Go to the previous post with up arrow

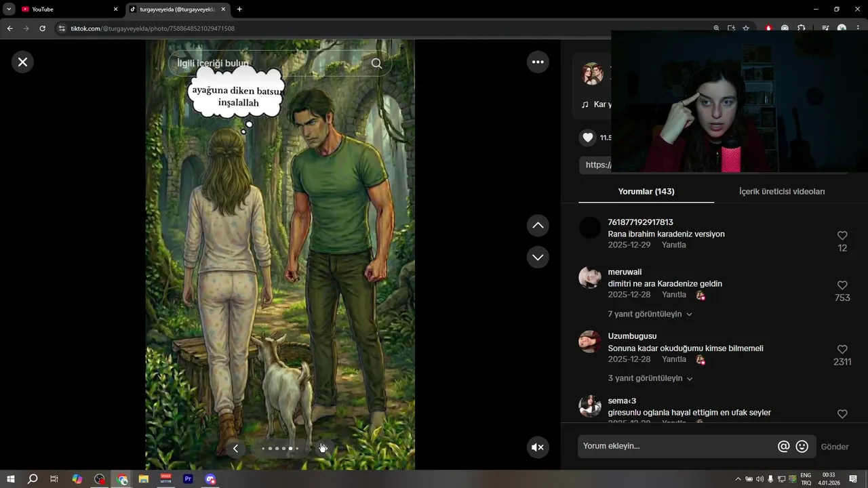tap(538, 226)
